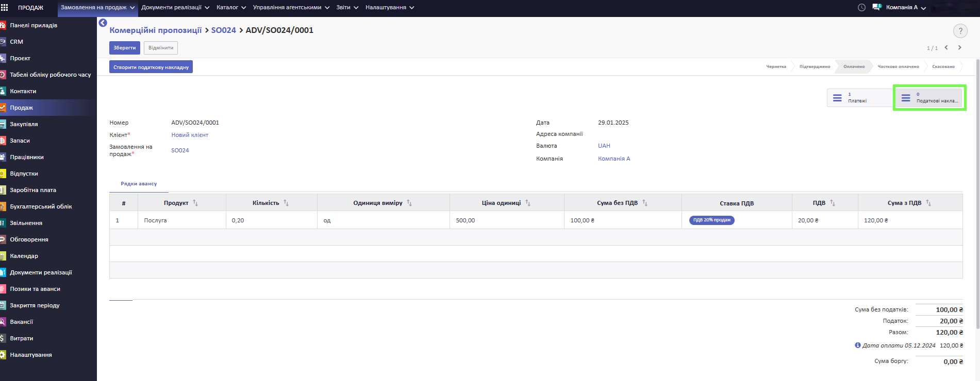Viewport: 980px width, 381px height.
Task: Open the Відпустки sidebar icon
Action: pyautogui.click(x=3, y=174)
